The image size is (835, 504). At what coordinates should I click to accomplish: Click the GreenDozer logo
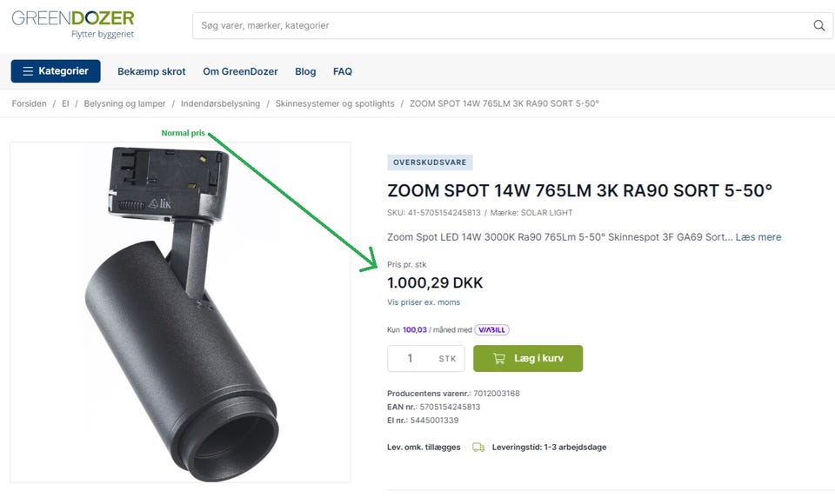tap(73, 23)
